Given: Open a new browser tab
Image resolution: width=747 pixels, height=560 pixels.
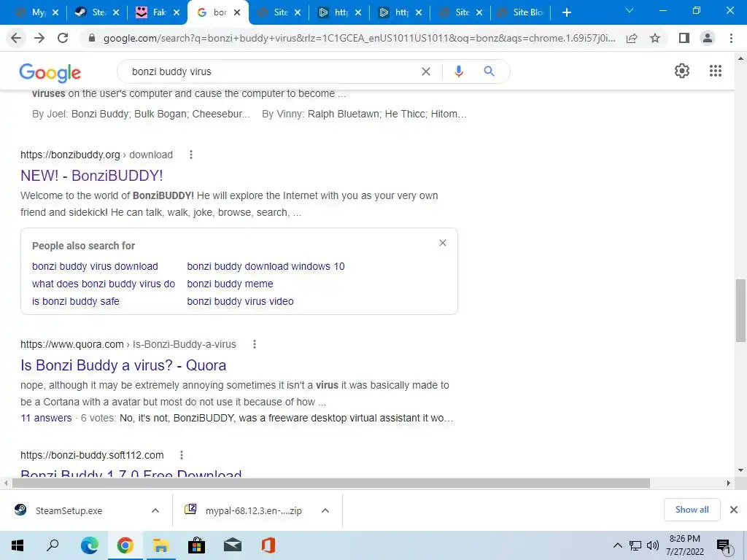Looking at the screenshot, I should [566, 12].
